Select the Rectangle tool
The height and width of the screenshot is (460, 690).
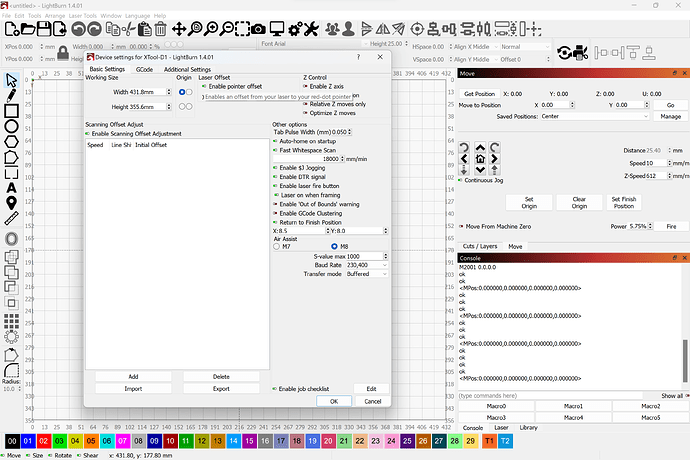tap(11, 111)
